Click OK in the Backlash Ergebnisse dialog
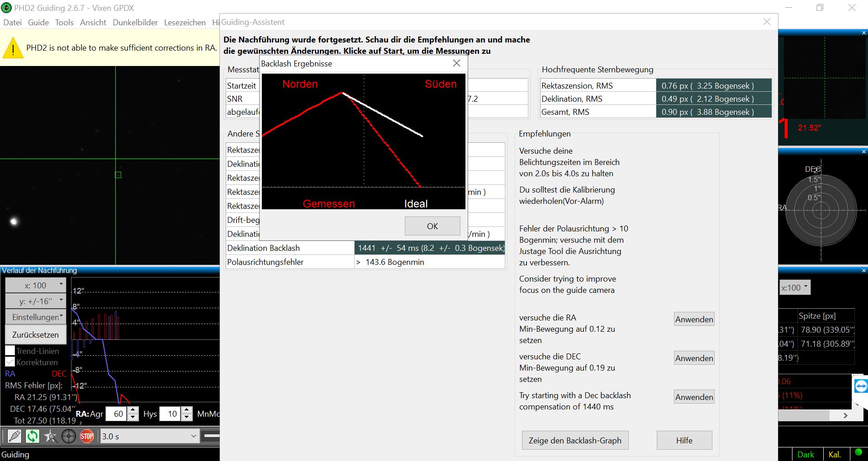Image resolution: width=868 pixels, height=461 pixels. click(x=432, y=226)
